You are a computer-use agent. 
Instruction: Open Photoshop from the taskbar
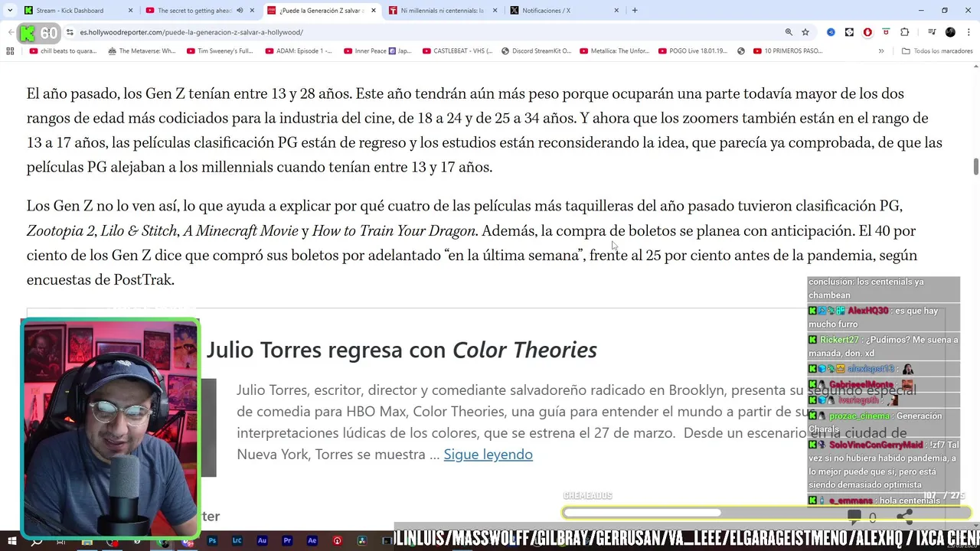[x=212, y=541]
